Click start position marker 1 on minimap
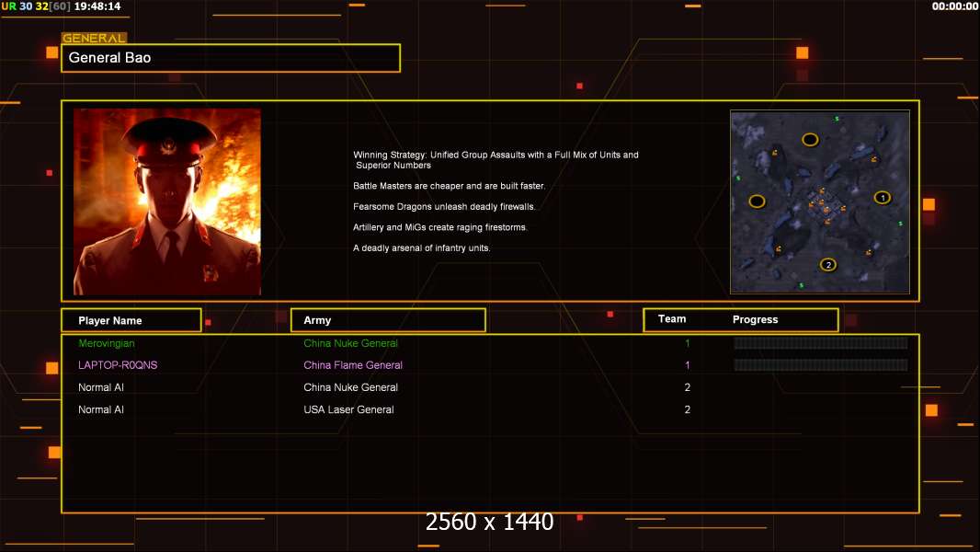 882,198
